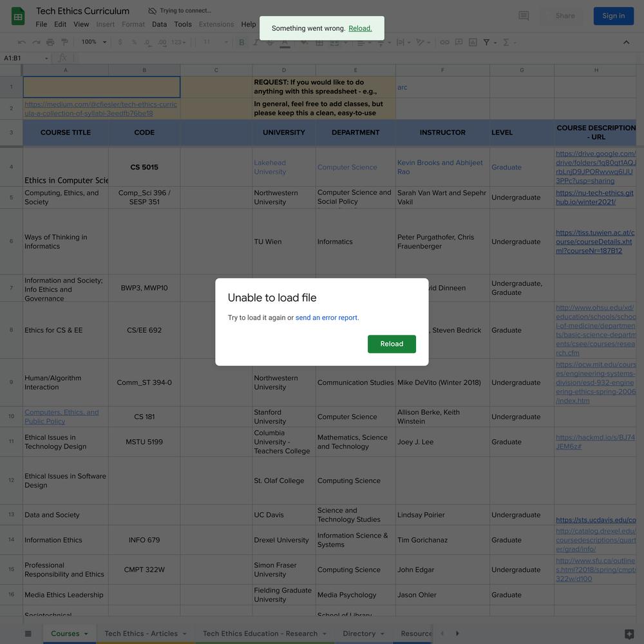Click the Lindsay Poirier cell
This screenshot has height=644, width=644.
(x=442, y=515)
